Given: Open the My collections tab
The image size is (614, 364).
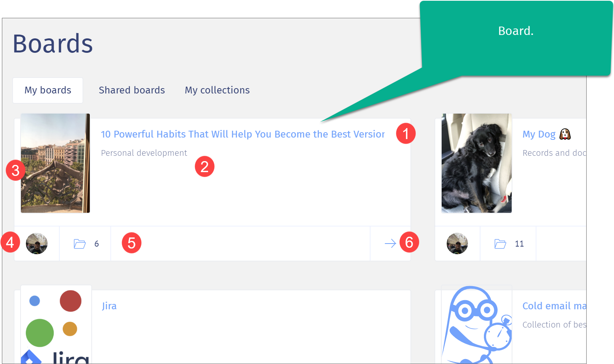Looking at the screenshot, I should tap(217, 90).
